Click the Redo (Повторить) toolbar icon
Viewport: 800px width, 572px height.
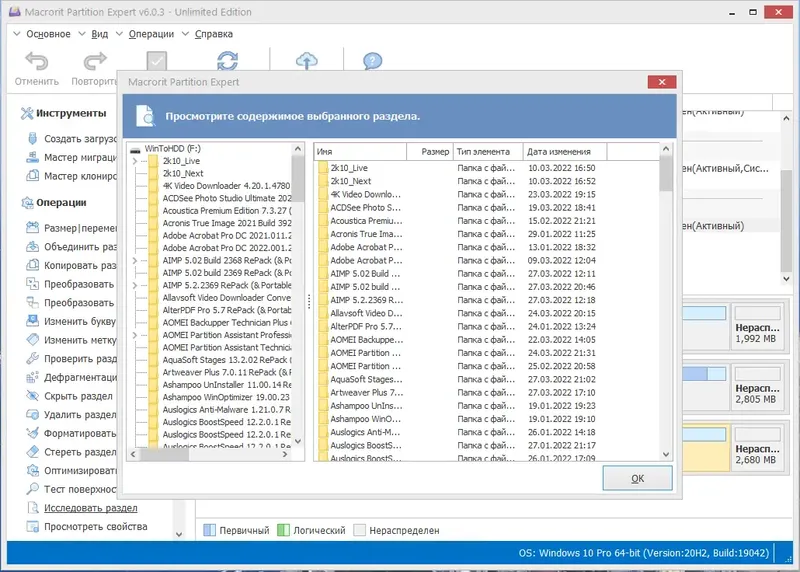[x=95, y=61]
